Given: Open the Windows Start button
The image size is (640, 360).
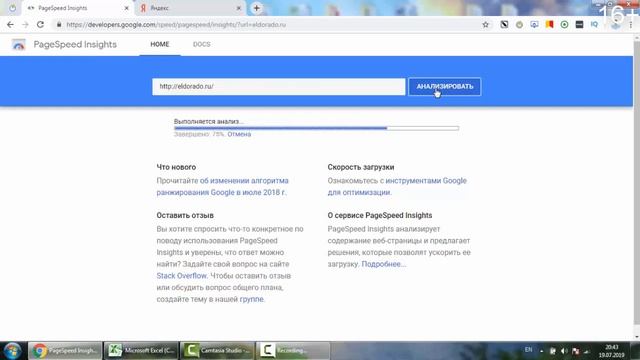Looking at the screenshot, I should tap(13, 351).
